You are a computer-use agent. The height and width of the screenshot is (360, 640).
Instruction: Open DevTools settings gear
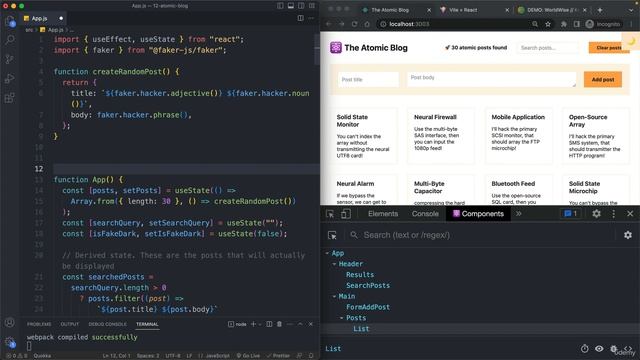point(596,213)
